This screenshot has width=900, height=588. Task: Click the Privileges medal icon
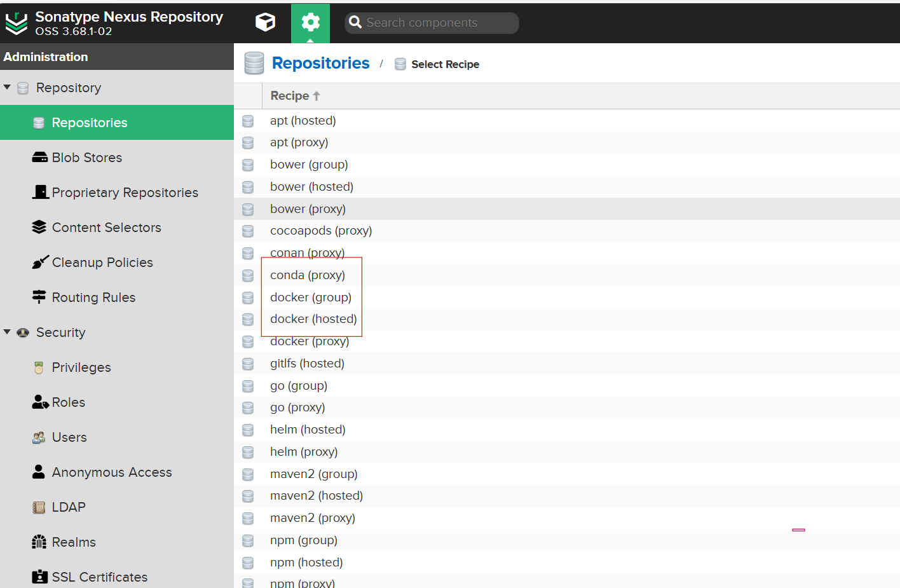point(39,367)
